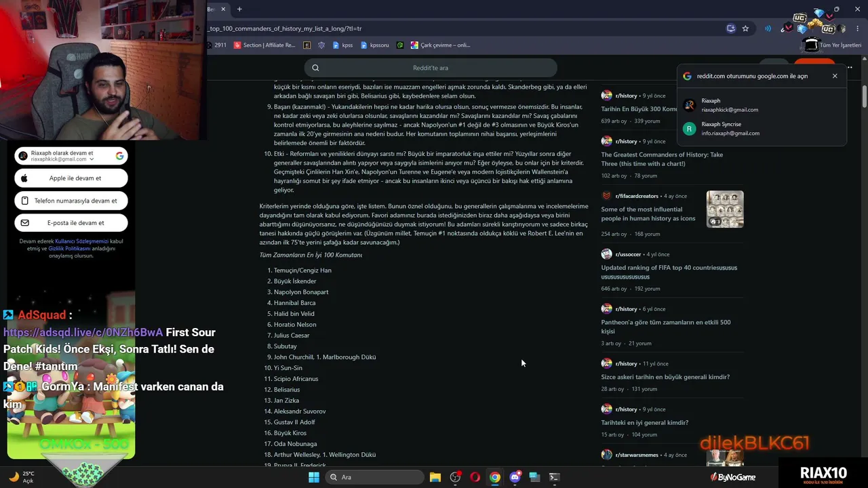Click 'Scipio Africanus' list entry
Image resolution: width=868 pixels, height=488 pixels.
tap(296, 379)
